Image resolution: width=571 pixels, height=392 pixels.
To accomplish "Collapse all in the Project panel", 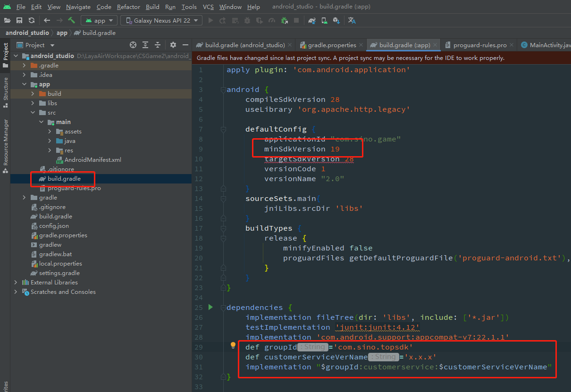I will 158,45.
